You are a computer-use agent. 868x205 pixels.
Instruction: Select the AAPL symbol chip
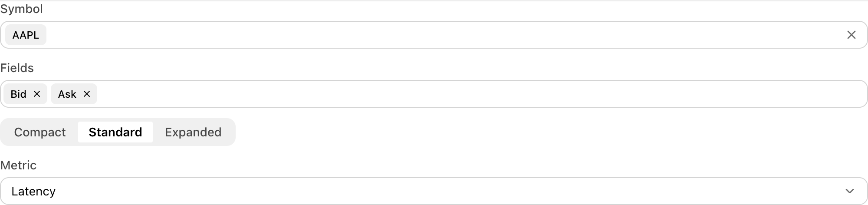pos(26,35)
